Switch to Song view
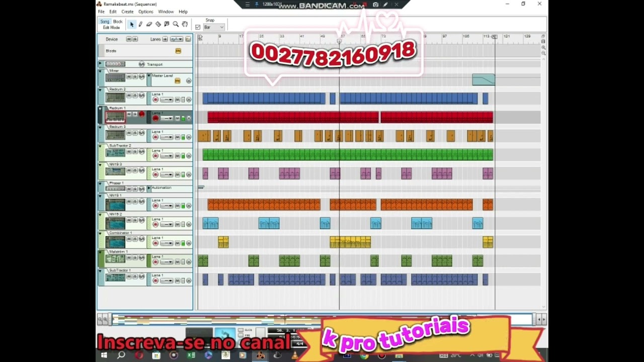 (x=105, y=22)
